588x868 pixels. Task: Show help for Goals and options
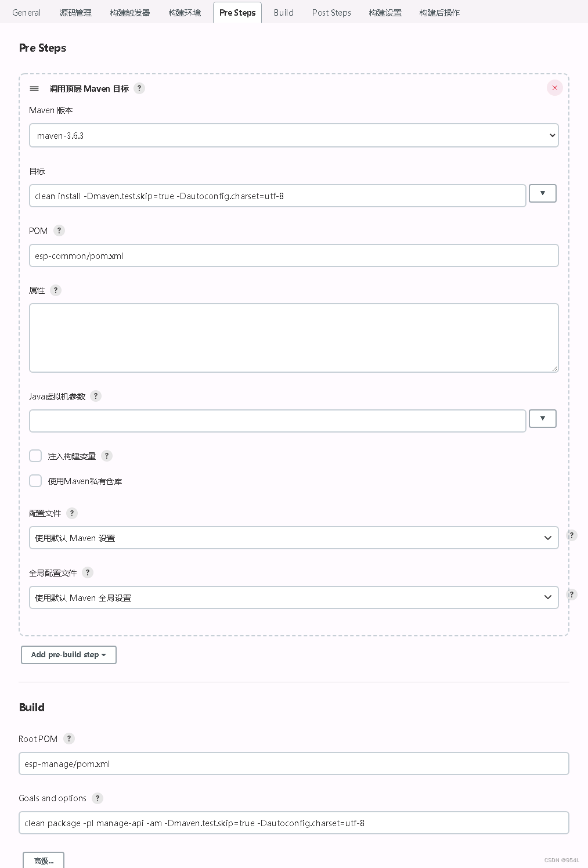pyautogui.click(x=98, y=798)
